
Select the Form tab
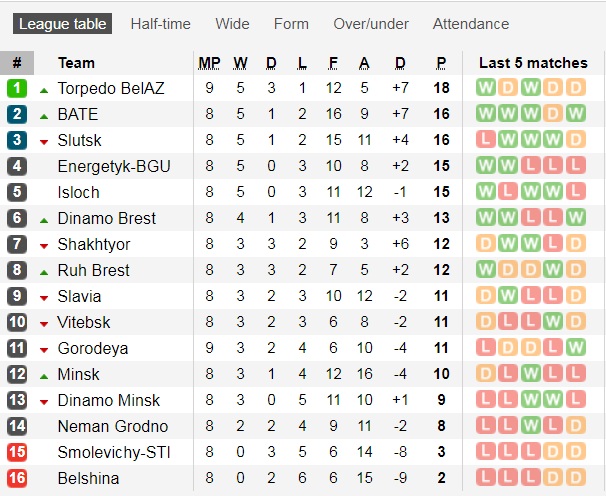click(x=291, y=24)
